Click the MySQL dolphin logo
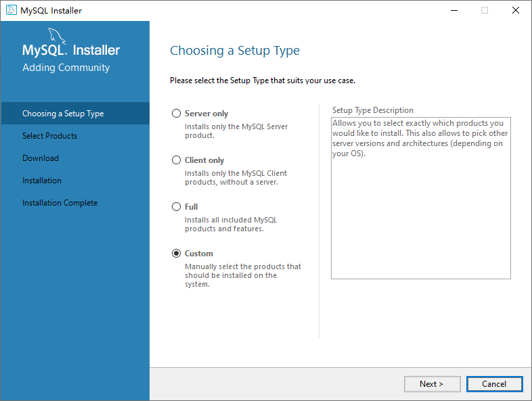This screenshot has width=532, height=401. pos(59,36)
